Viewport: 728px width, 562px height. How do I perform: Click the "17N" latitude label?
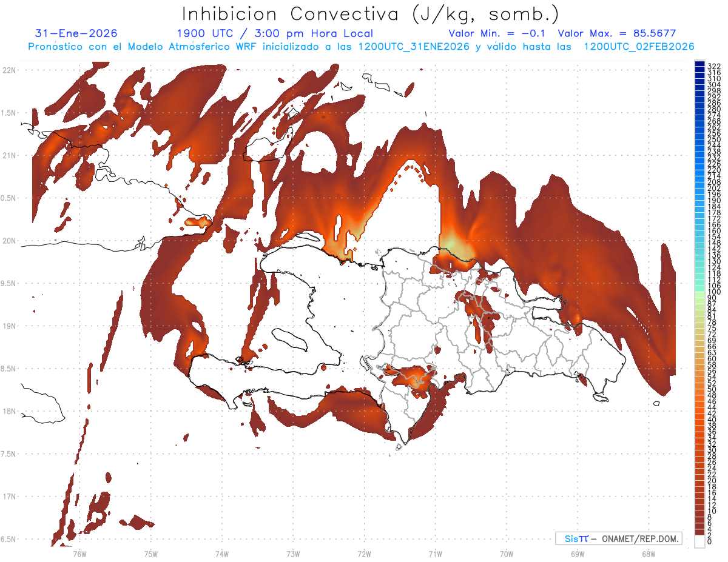[9, 497]
